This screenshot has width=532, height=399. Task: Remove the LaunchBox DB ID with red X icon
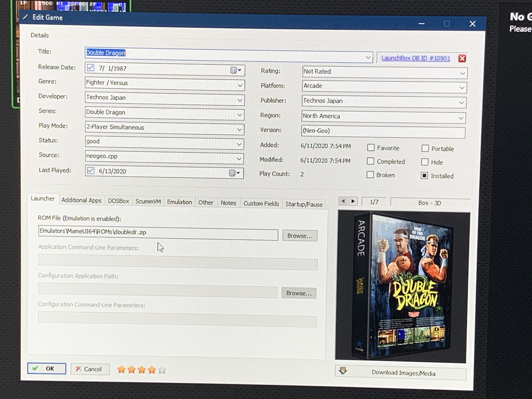[x=462, y=58]
